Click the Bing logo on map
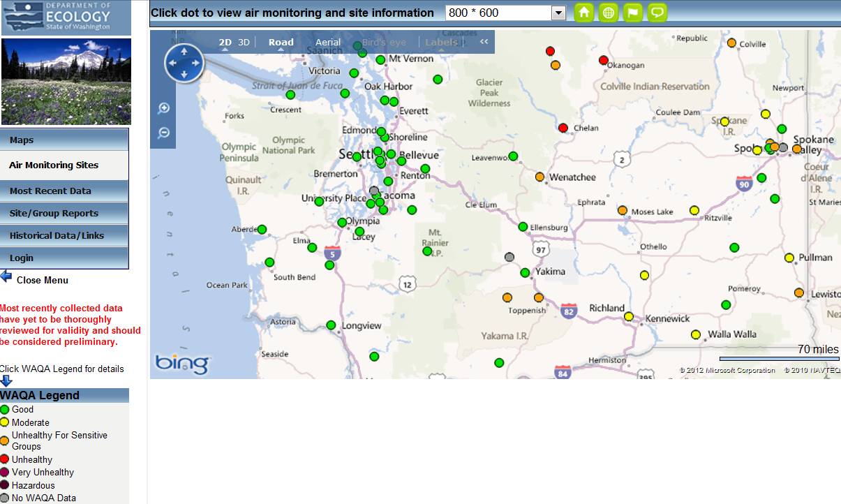 pos(182,362)
